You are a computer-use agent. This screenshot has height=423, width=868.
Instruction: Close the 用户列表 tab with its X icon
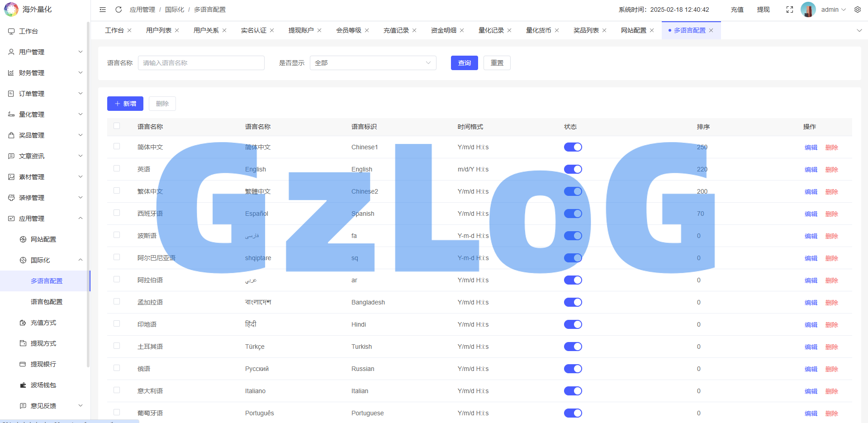[x=177, y=30]
